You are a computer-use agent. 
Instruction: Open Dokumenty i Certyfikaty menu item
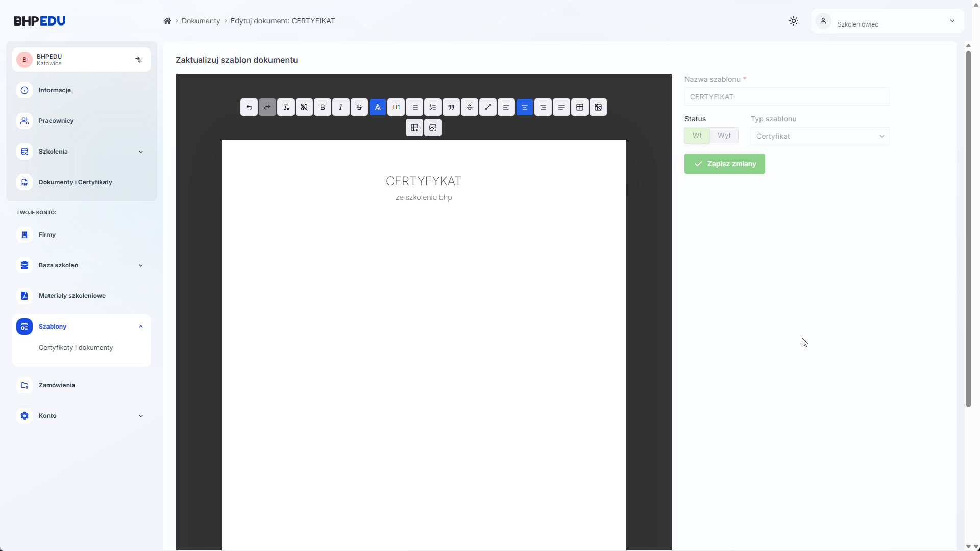(x=76, y=182)
